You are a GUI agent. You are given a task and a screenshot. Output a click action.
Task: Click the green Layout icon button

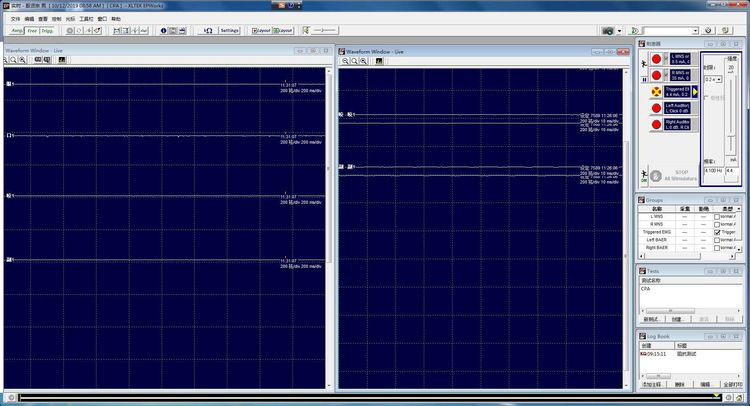tap(283, 30)
